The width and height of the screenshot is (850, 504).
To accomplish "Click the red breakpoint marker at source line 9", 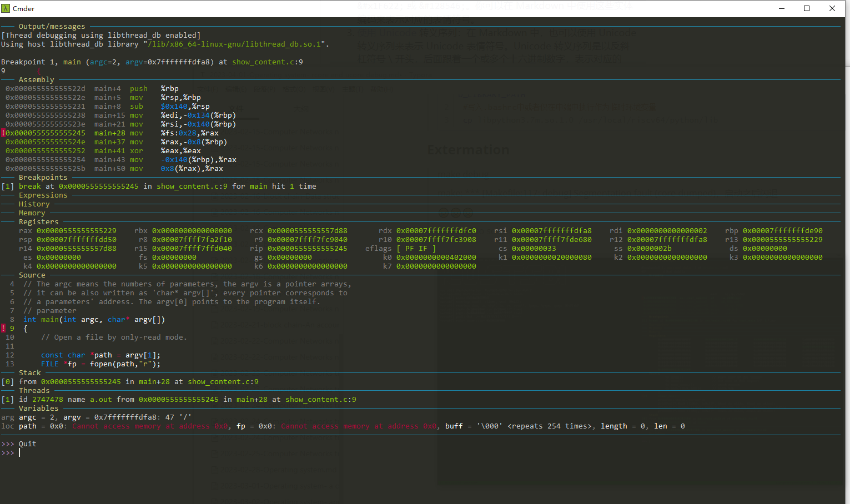I will [x=3, y=329].
